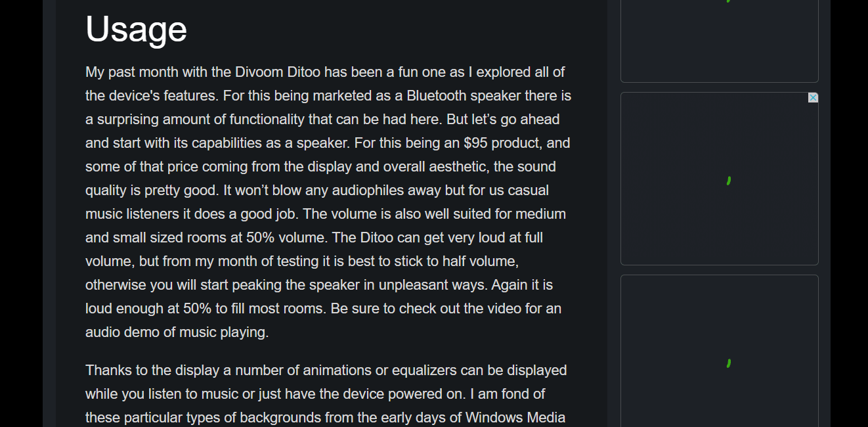Screen dimensions: 868x427
Task: Click the text "audio demo of music playing"
Action: click(177, 332)
